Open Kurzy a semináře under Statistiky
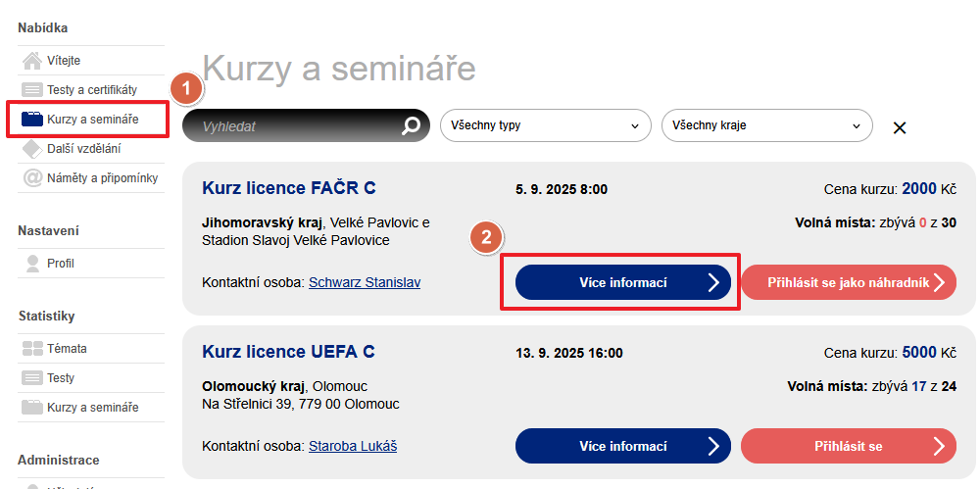Viewport: 980px width, 489px height. click(x=92, y=408)
